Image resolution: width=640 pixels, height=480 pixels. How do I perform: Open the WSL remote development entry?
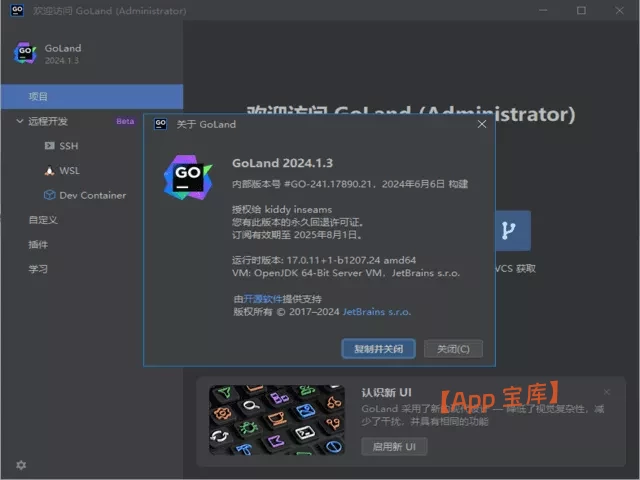pyautogui.click(x=69, y=171)
